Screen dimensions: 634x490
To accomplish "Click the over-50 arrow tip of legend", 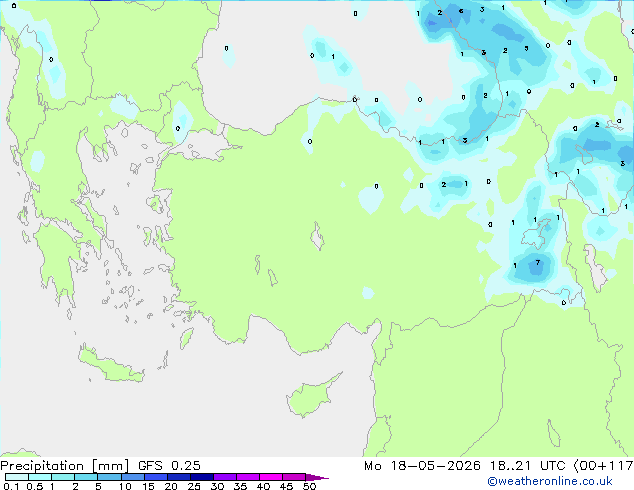I will pyautogui.click(x=317, y=477).
